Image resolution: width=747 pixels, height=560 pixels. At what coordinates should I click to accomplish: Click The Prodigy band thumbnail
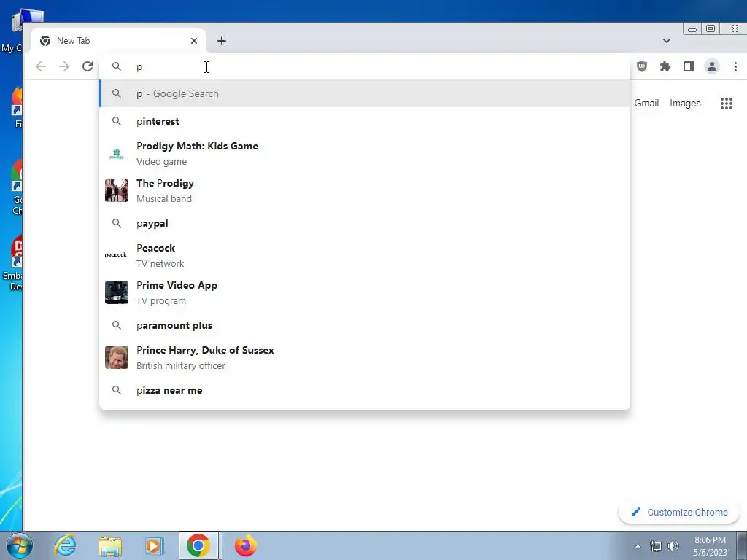click(117, 190)
